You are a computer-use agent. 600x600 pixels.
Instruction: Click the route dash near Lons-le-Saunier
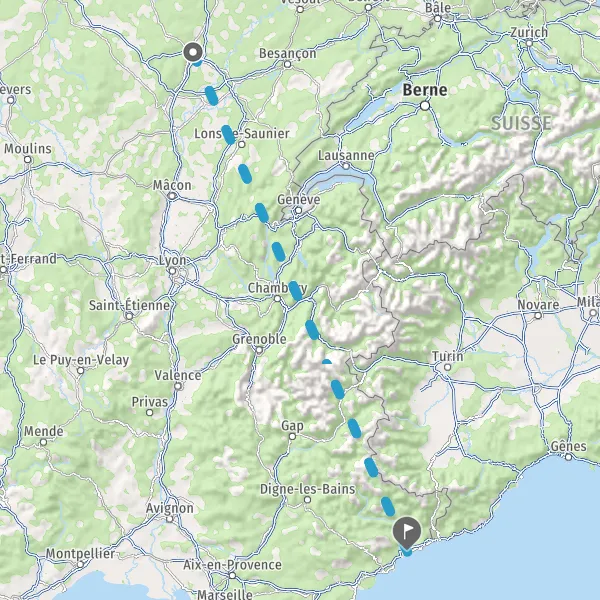[228, 135]
